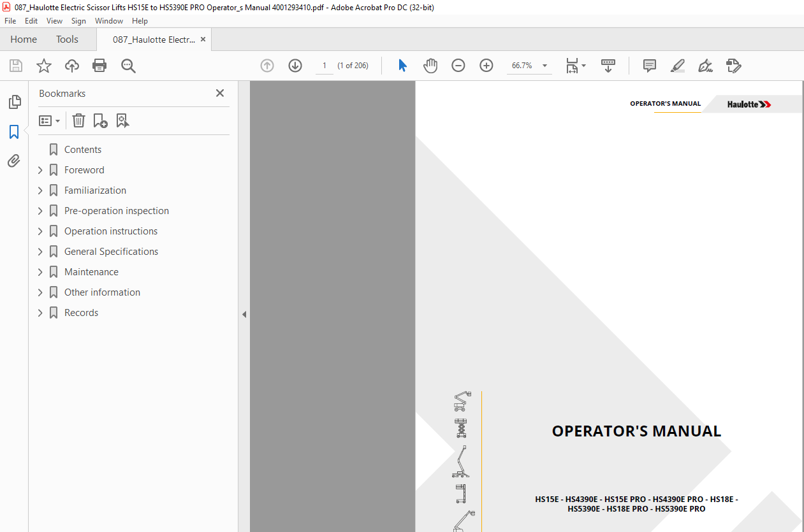Click the Sign document pen icon

[x=705, y=66]
